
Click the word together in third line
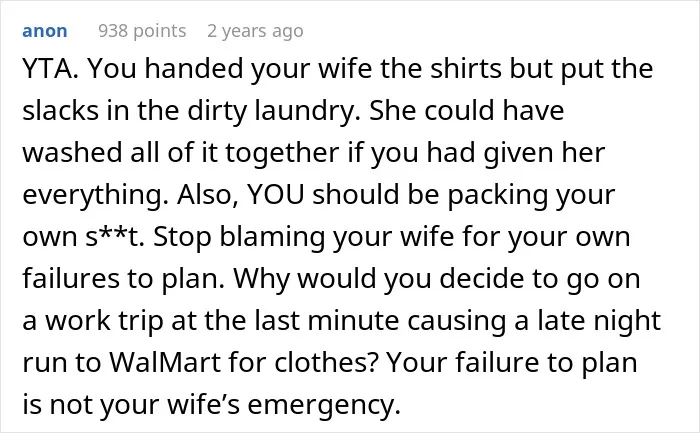(x=282, y=153)
